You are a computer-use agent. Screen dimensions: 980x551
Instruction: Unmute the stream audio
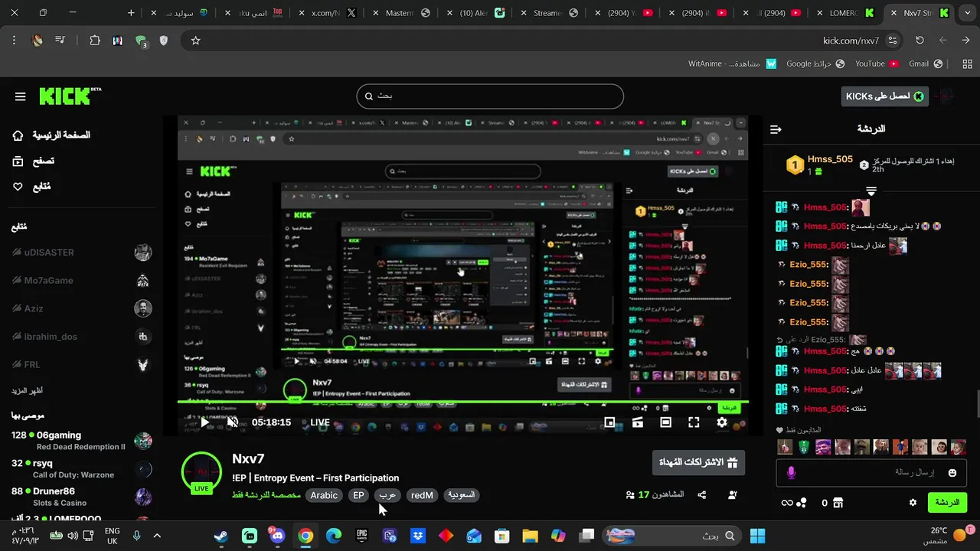233,422
